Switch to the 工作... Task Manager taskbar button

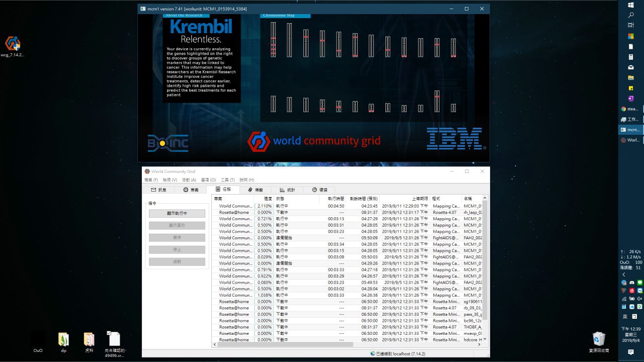tap(631, 119)
